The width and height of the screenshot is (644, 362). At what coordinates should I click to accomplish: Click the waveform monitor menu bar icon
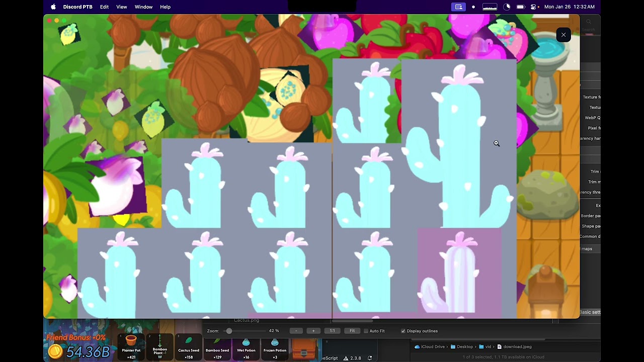point(490,7)
